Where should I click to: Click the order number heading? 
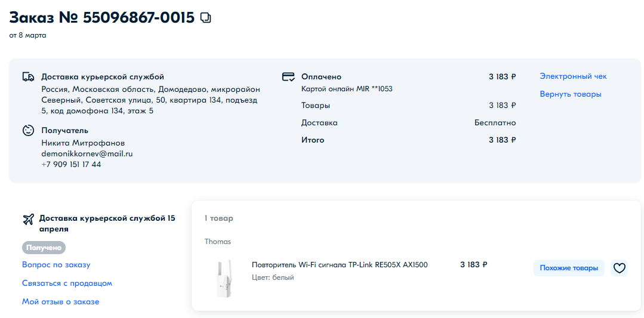tap(101, 18)
